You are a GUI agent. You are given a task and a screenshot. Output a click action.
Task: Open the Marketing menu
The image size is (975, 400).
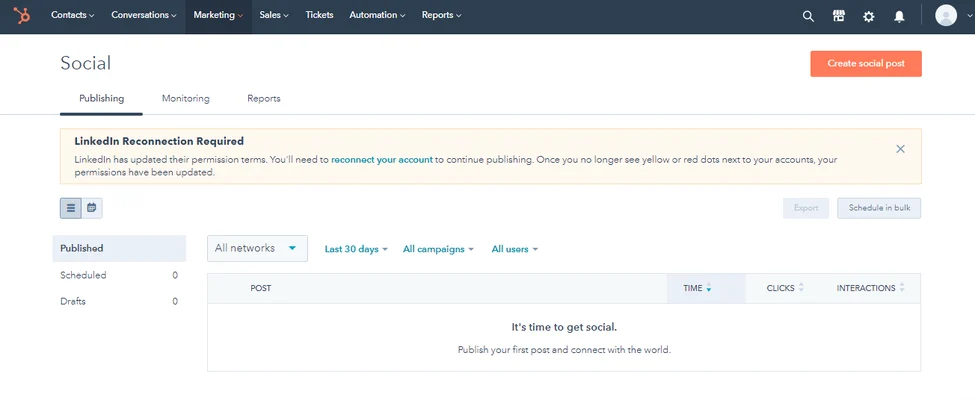[x=218, y=15]
